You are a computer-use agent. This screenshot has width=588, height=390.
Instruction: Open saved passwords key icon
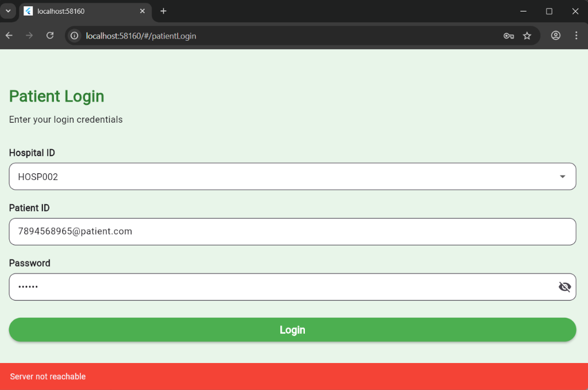tap(509, 36)
